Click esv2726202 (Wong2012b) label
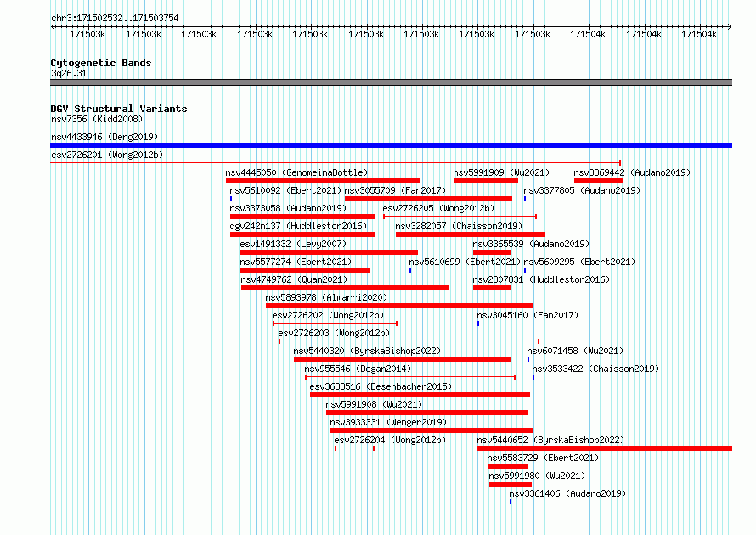This screenshot has height=535, width=756. click(x=328, y=315)
